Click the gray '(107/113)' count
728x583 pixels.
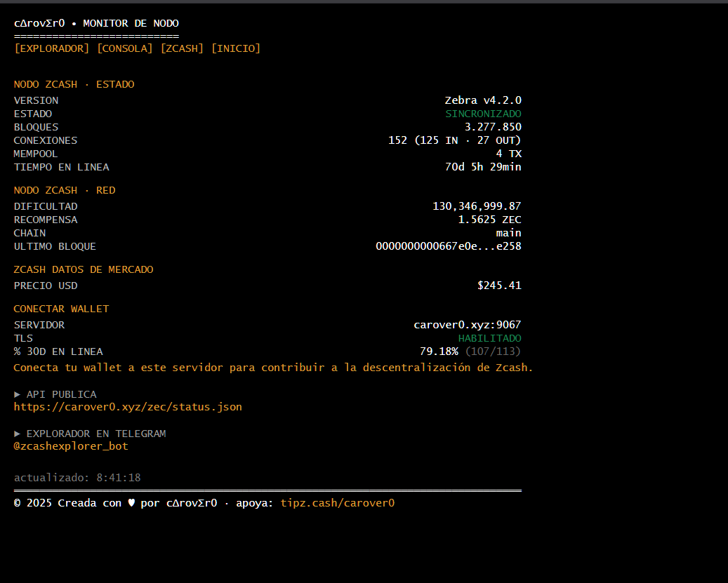click(493, 351)
